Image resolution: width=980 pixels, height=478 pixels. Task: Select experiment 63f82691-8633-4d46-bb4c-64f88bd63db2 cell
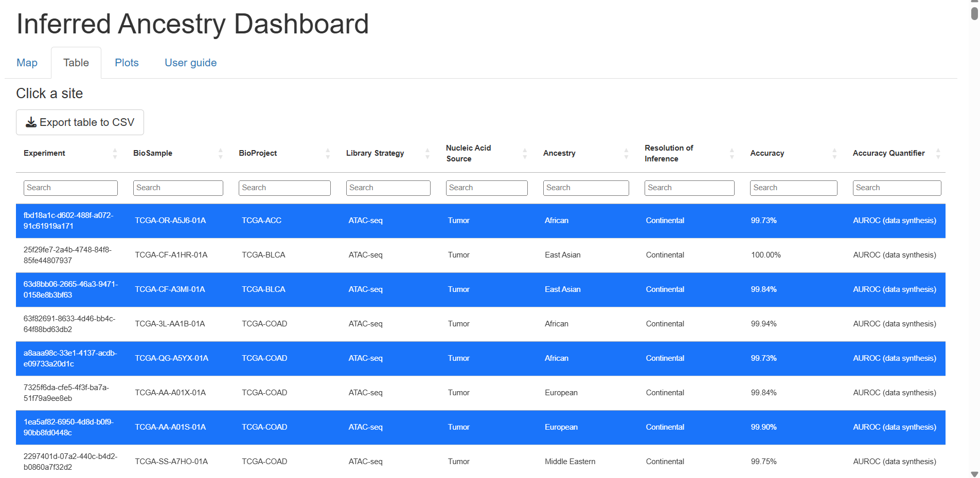click(69, 324)
